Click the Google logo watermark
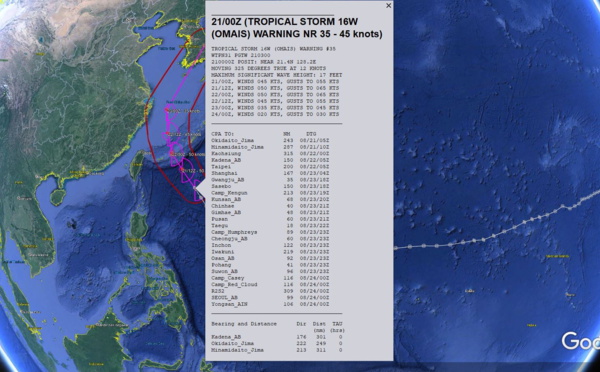This screenshot has width=600, height=372. pyautogui.click(x=580, y=340)
